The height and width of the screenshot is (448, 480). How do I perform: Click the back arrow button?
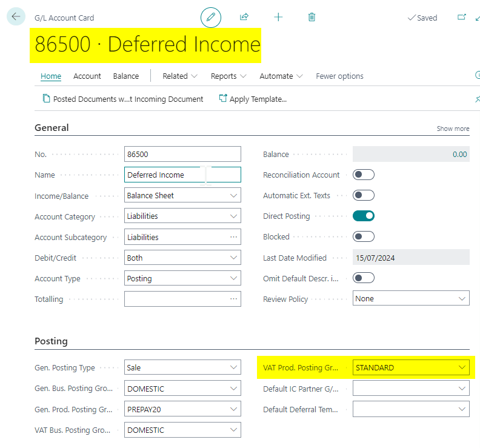coord(16,17)
